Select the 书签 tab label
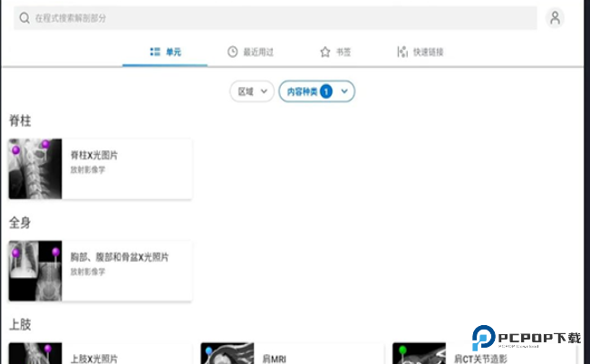Viewport: 590px width, 364px height. tap(343, 53)
